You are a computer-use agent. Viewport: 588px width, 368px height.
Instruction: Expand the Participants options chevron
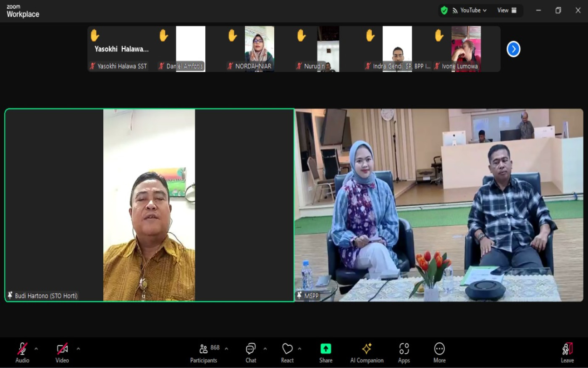(x=226, y=349)
